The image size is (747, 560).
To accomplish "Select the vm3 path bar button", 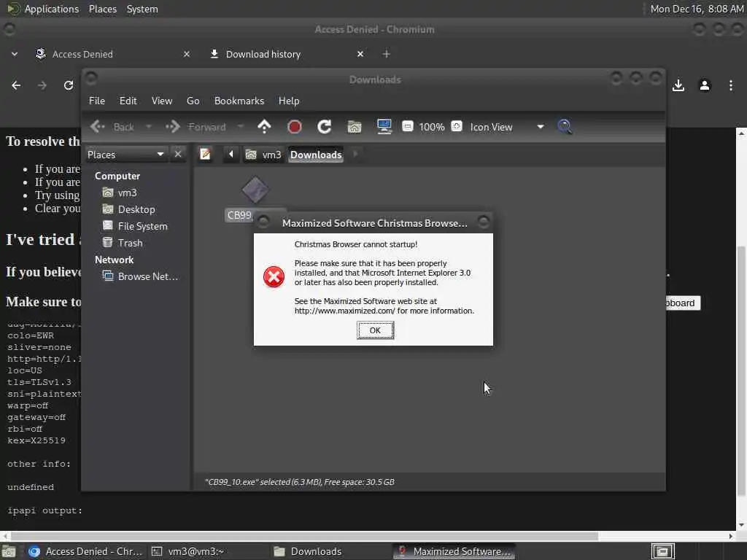I will (x=263, y=155).
